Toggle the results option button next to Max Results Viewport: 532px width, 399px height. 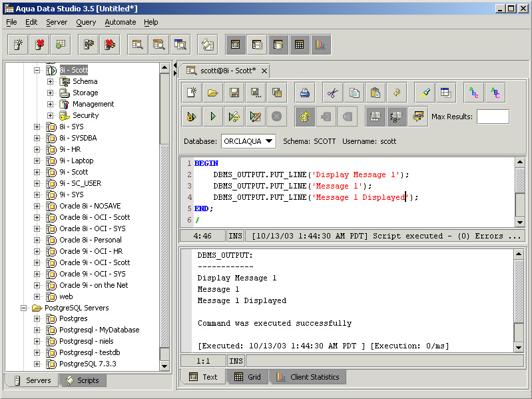tap(418, 117)
